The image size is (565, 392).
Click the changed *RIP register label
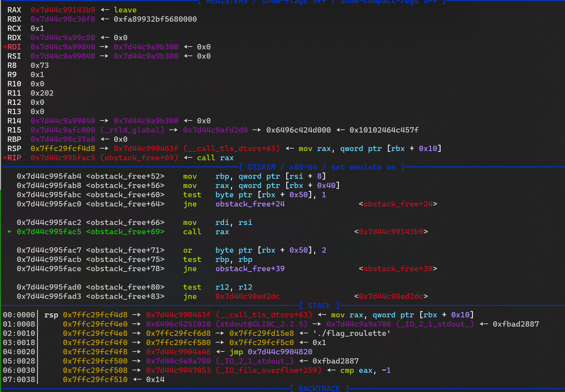(x=12, y=158)
